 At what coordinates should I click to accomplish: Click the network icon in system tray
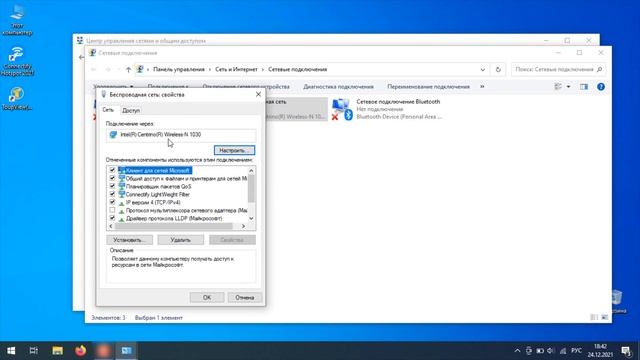[563, 351]
